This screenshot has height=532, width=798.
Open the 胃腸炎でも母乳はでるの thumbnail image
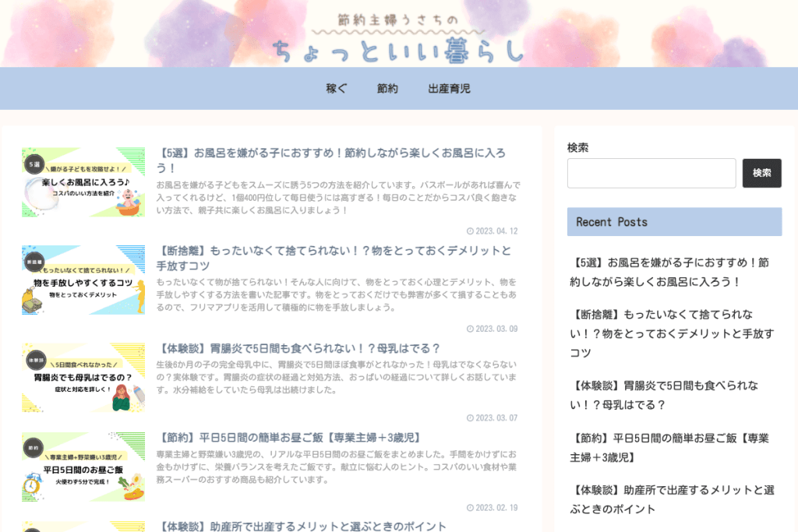(x=83, y=377)
